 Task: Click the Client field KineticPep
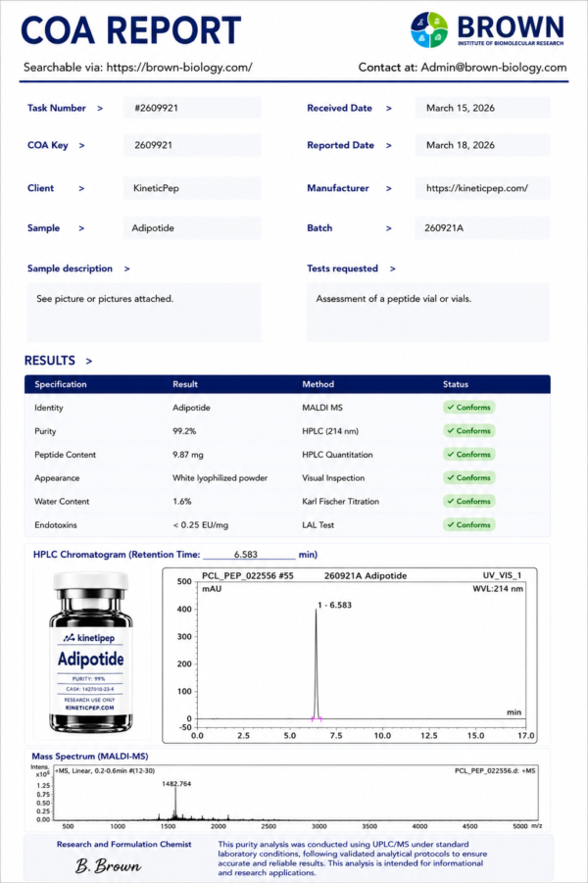coord(192,188)
